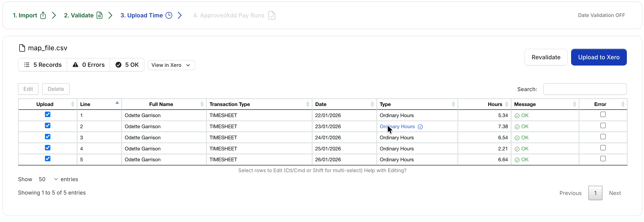Open the View in Xero dropdown

pyautogui.click(x=171, y=65)
